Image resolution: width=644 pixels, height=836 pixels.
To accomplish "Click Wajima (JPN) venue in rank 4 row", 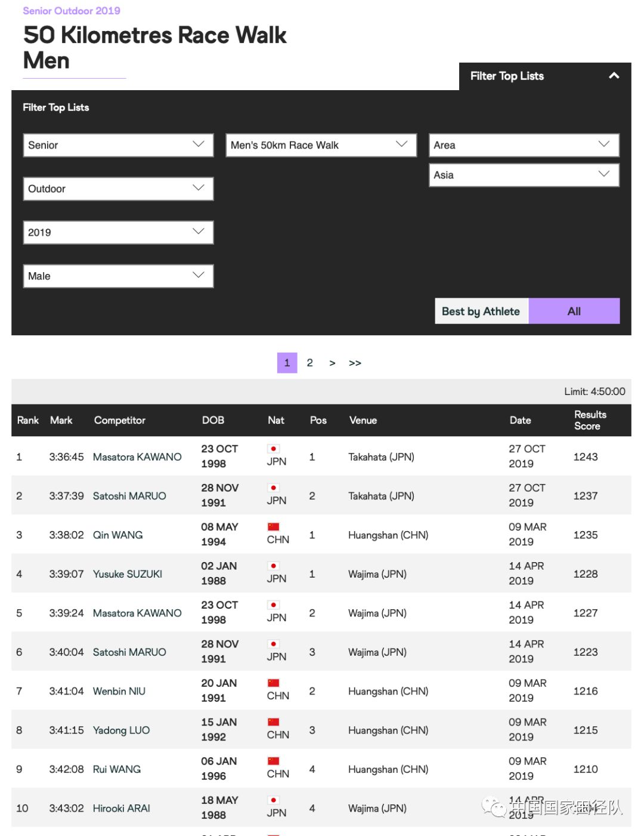I will [x=377, y=574].
